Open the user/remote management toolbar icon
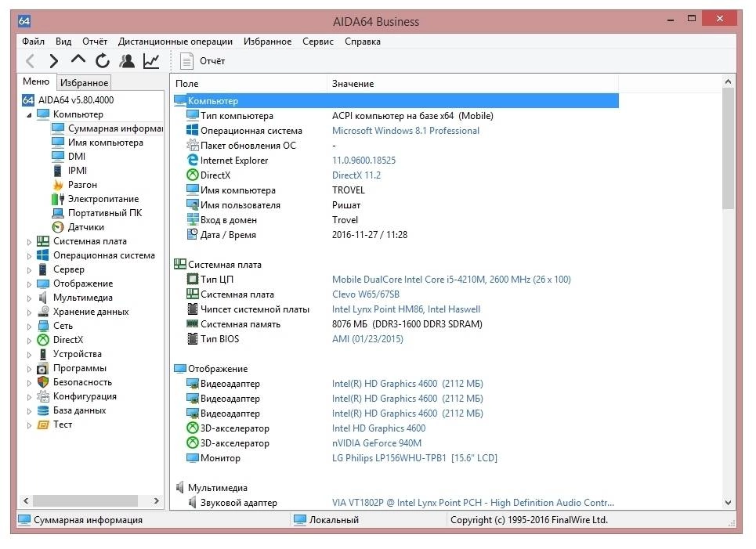The image size is (756, 549). (127, 61)
